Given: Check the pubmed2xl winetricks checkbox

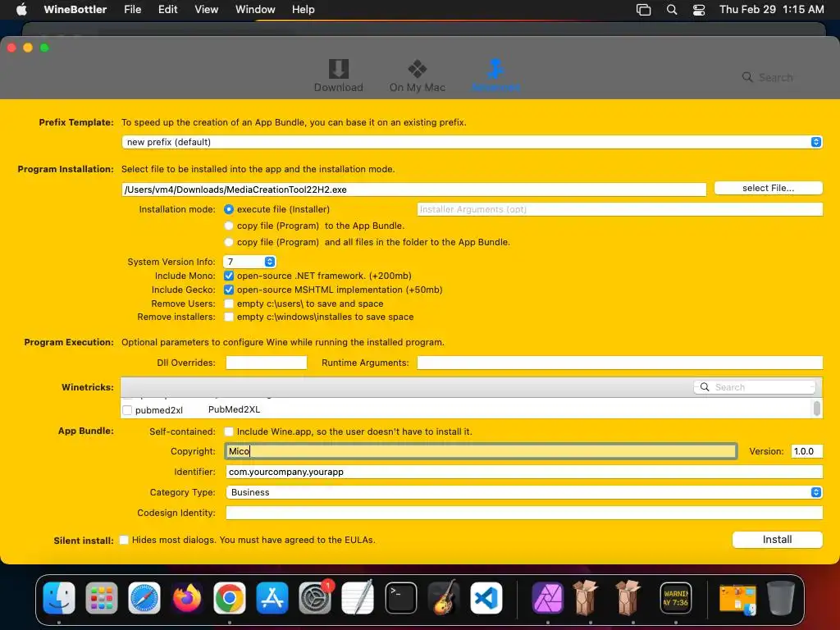Looking at the screenshot, I should (127, 410).
